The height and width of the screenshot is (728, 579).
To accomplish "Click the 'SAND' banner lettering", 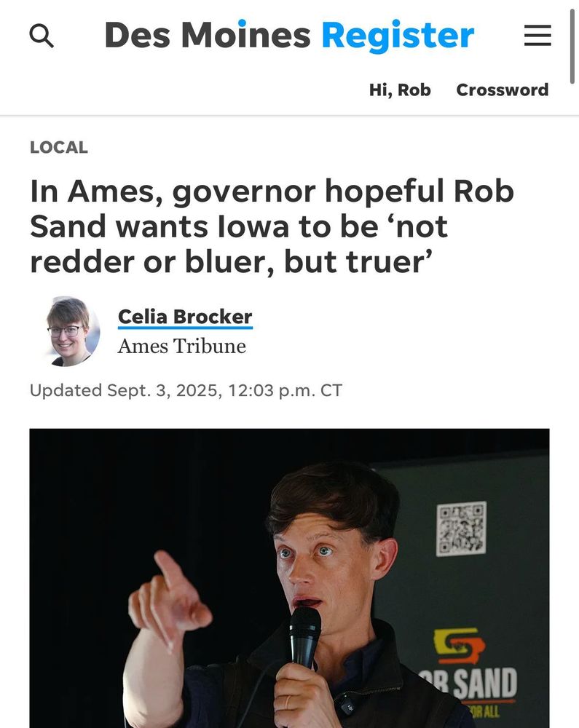I will pos(485,684).
